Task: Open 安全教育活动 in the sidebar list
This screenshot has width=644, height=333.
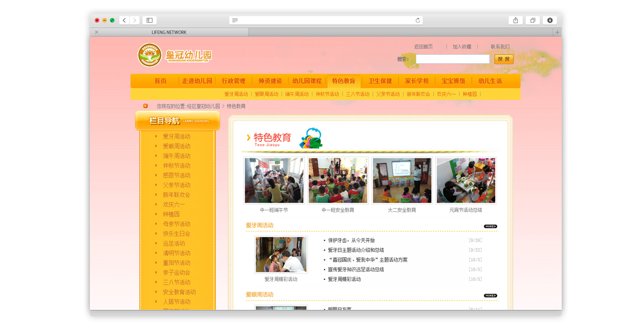Action: [180, 292]
